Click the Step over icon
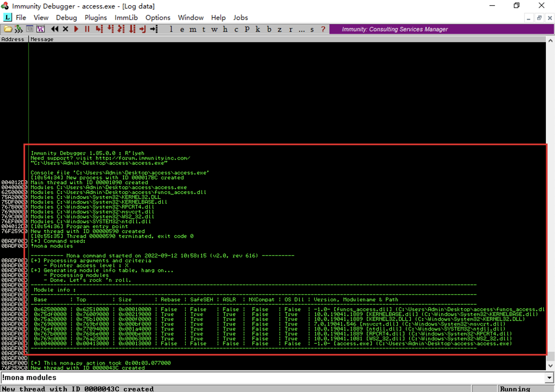 110,29
